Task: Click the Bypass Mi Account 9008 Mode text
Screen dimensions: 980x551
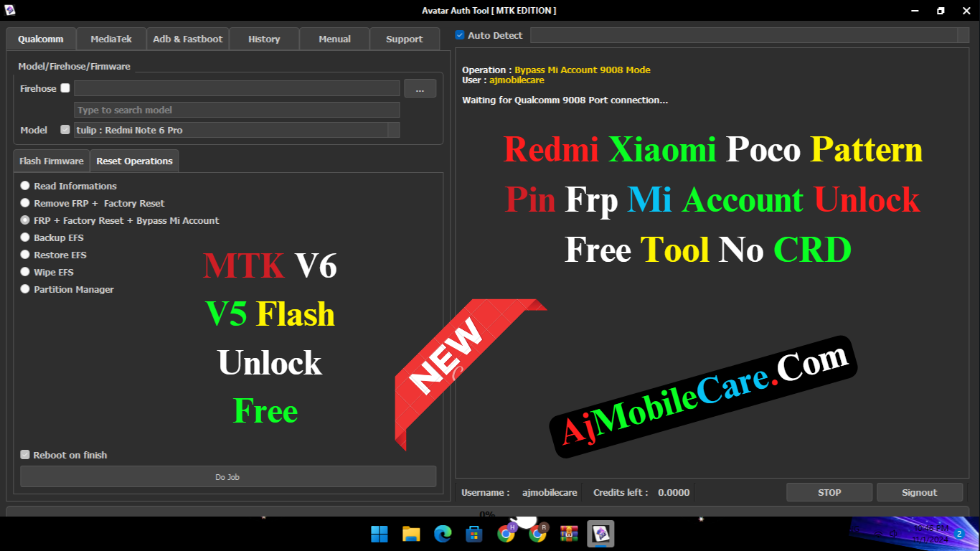Action: 583,70
